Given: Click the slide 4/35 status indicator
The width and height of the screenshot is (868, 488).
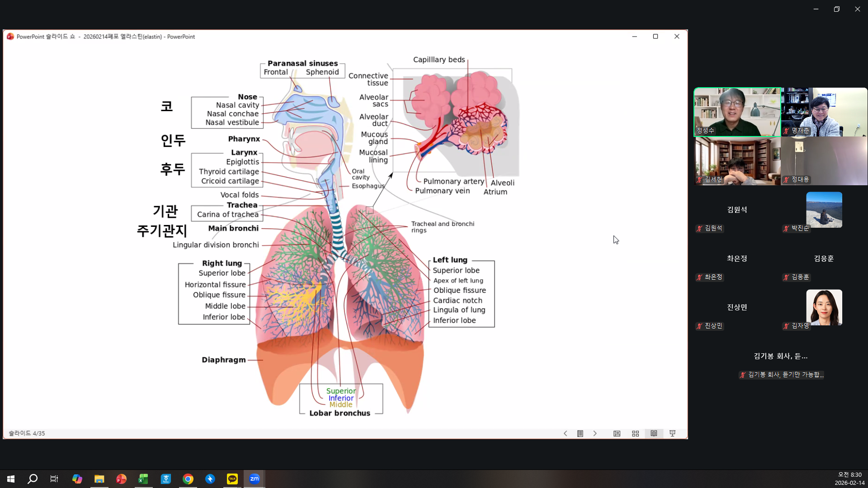Looking at the screenshot, I should pos(27,433).
